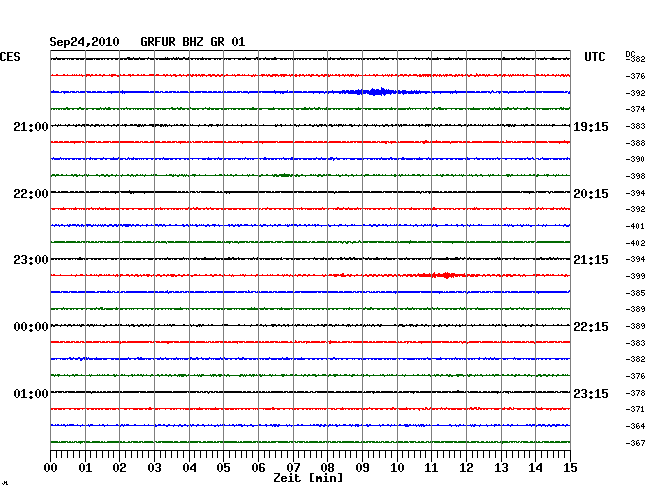The width and height of the screenshot is (650, 494).
Task: Select the DC offset value -371
Action: (x=635, y=409)
